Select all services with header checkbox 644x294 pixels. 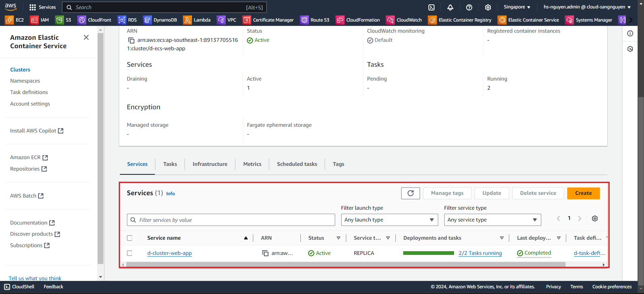point(130,238)
